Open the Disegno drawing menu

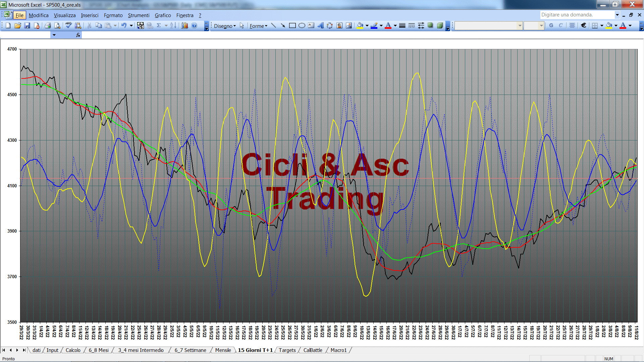click(225, 26)
